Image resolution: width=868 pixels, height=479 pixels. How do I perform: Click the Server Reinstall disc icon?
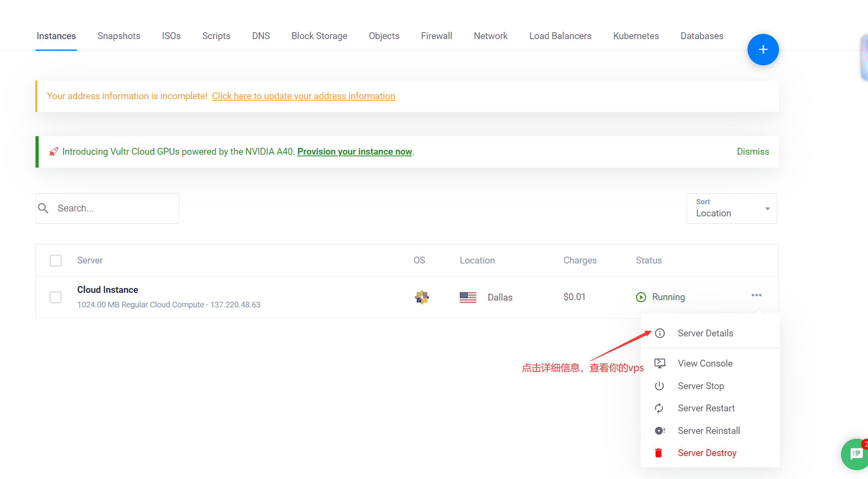coord(659,431)
